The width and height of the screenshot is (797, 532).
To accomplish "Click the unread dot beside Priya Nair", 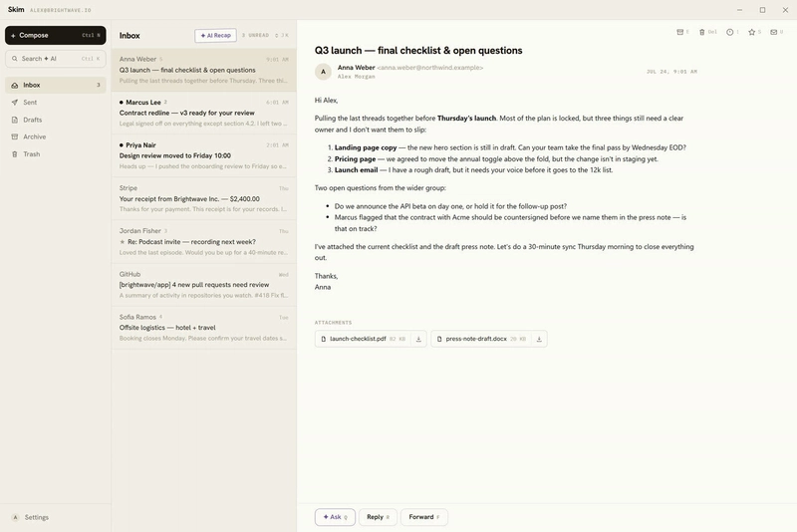I will [121, 144].
